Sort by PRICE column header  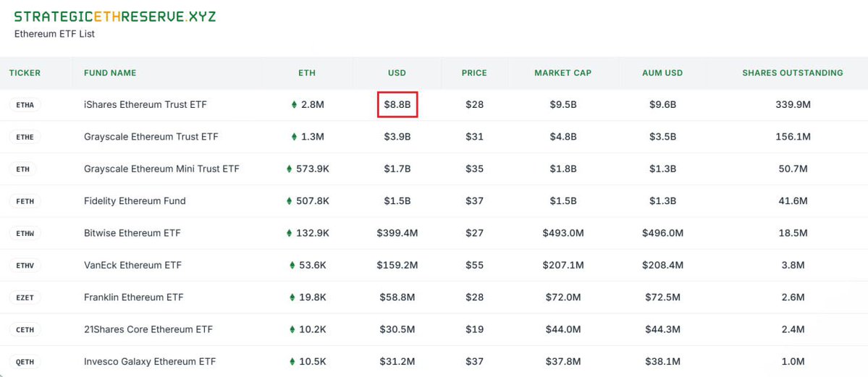click(474, 73)
